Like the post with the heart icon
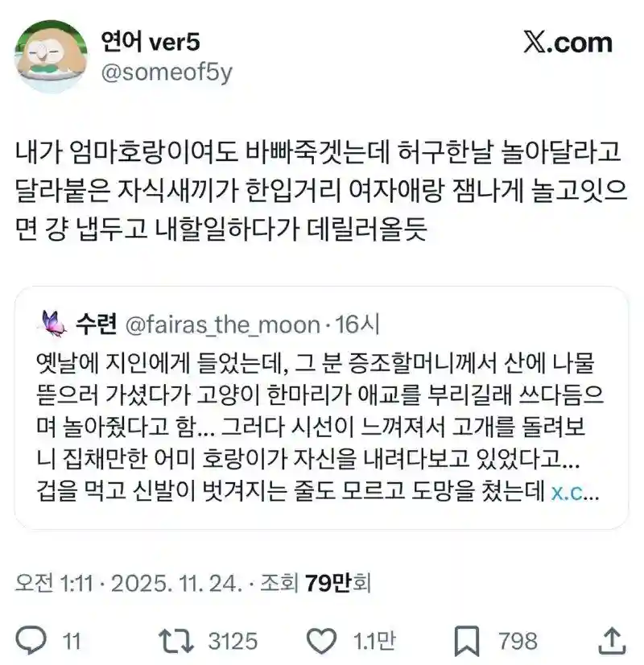This screenshot has width=644, height=665. (x=321, y=640)
